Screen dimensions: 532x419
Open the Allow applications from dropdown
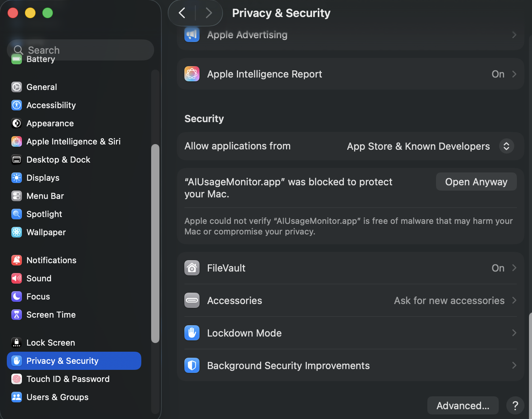pos(506,146)
